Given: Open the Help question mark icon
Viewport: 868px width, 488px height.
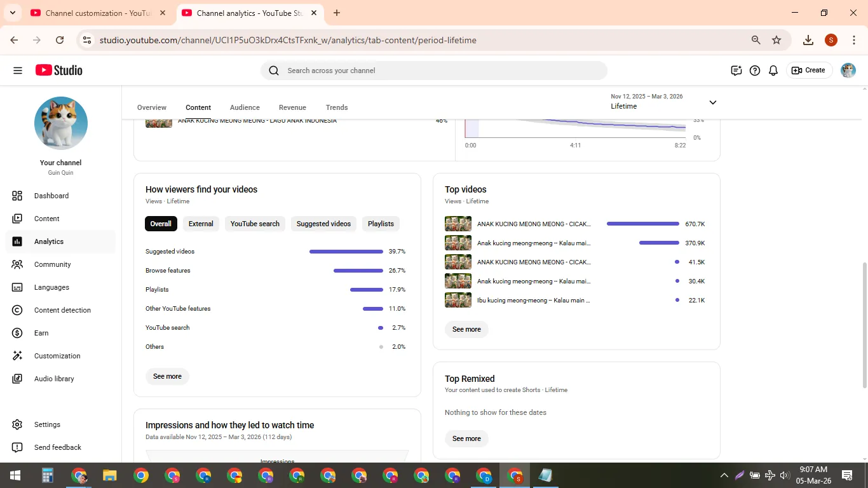Looking at the screenshot, I should 755,71.
